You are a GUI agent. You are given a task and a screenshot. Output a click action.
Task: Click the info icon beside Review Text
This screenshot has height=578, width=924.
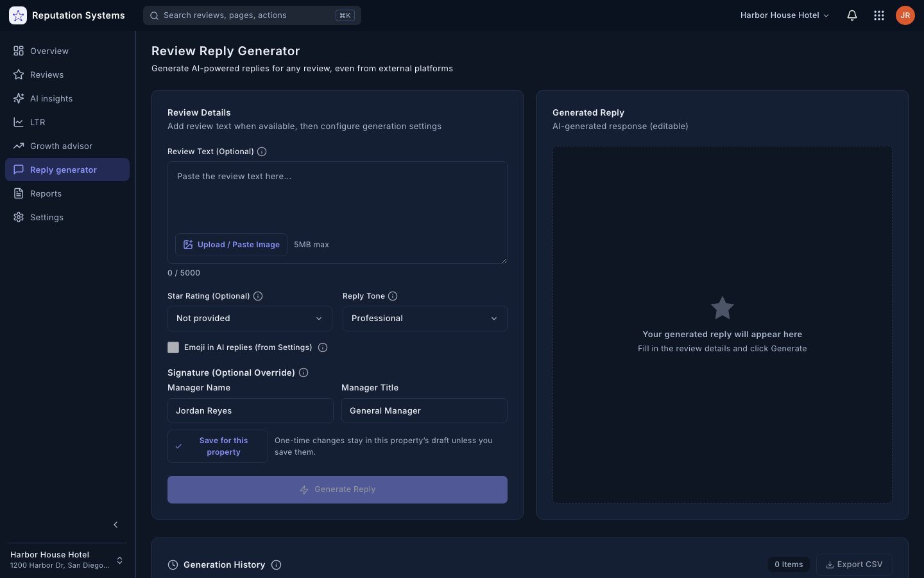click(262, 152)
